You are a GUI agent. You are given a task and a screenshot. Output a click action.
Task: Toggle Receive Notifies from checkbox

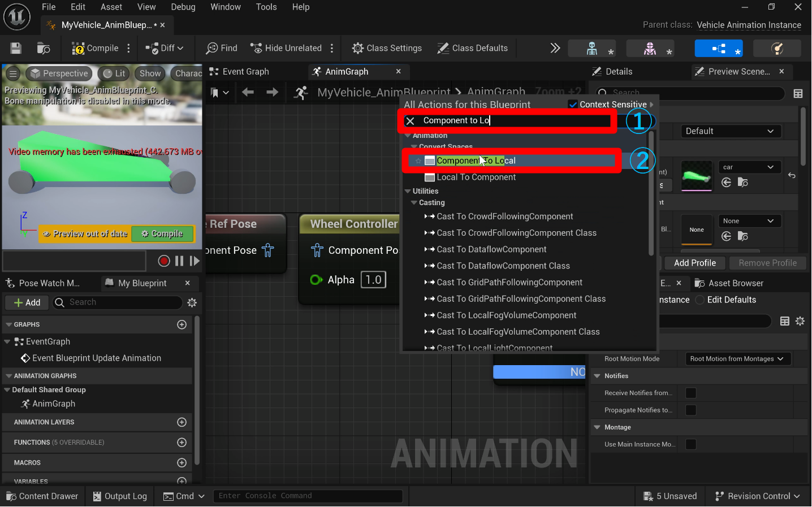691,393
